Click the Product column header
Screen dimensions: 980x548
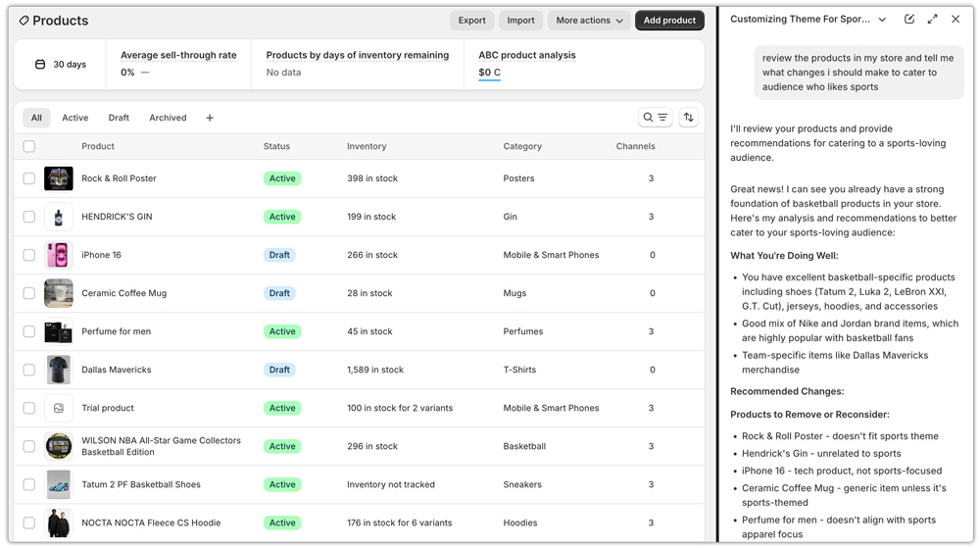[x=98, y=146]
